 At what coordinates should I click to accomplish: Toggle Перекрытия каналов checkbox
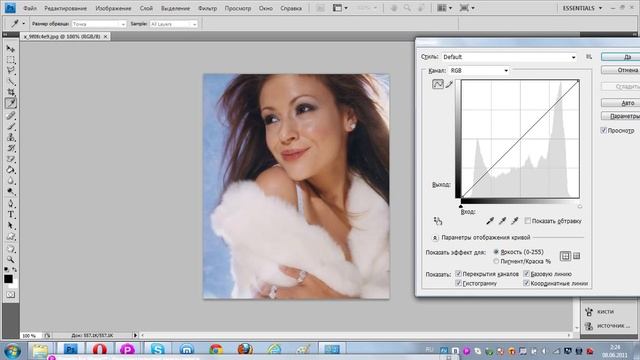tap(458, 273)
